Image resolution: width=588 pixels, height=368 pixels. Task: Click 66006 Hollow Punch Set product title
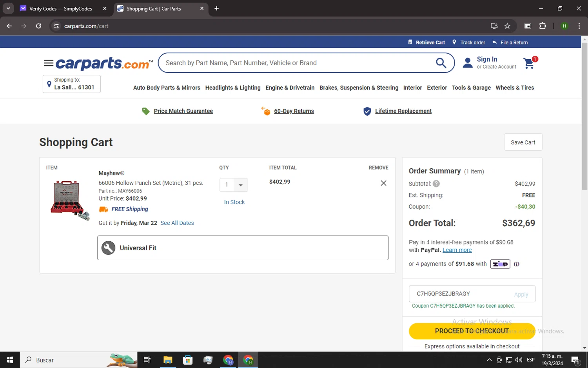tap(151, 183)
